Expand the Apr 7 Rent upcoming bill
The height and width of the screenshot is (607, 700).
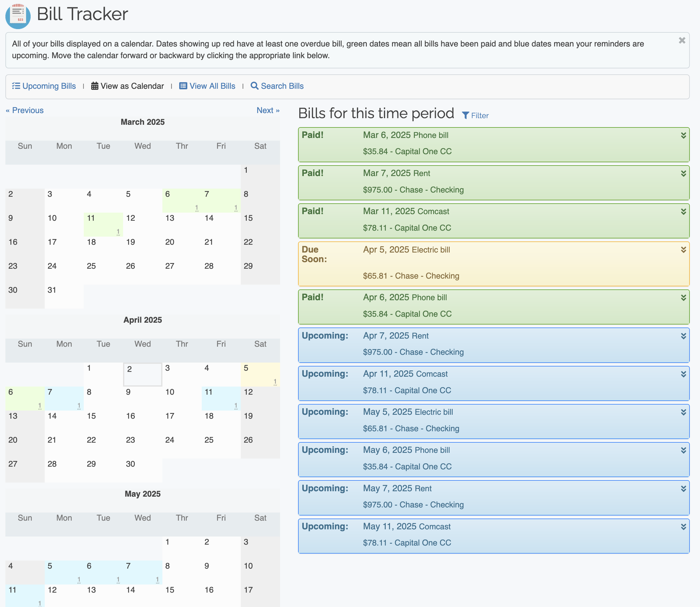(x=683, y=336)
